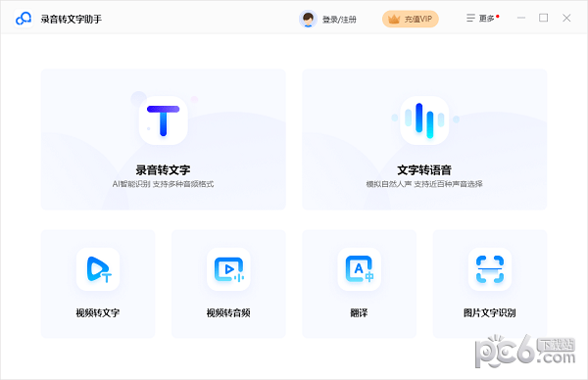Screen dimensions: 588x380
Task: Select the 录音转文字 card title
Action: (163, 170)
